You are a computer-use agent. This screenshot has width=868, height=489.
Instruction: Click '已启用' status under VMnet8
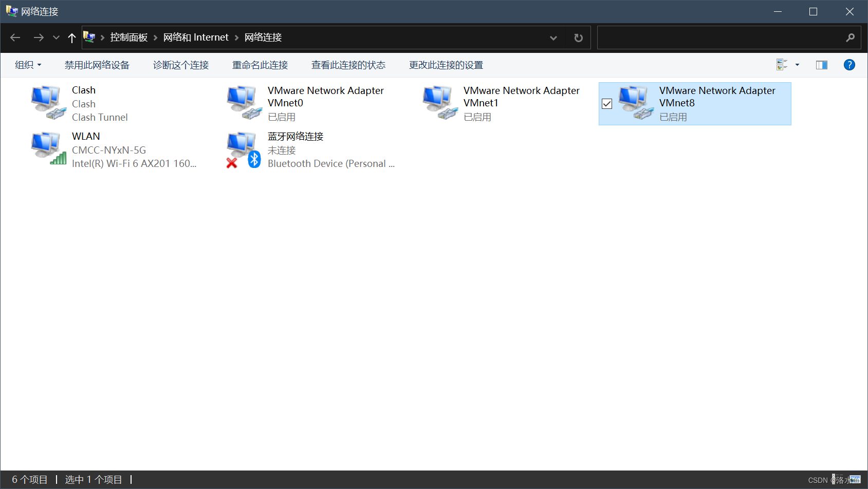click(673, 117)
